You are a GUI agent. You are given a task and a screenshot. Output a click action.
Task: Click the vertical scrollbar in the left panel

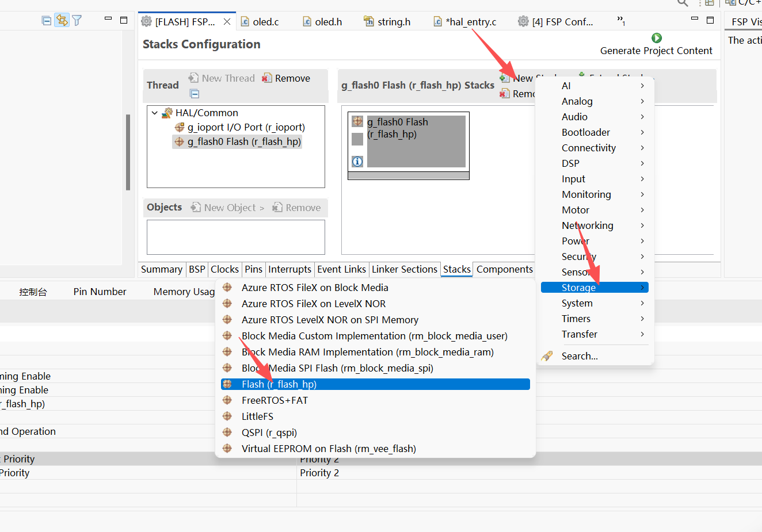(x=128, y=152)
